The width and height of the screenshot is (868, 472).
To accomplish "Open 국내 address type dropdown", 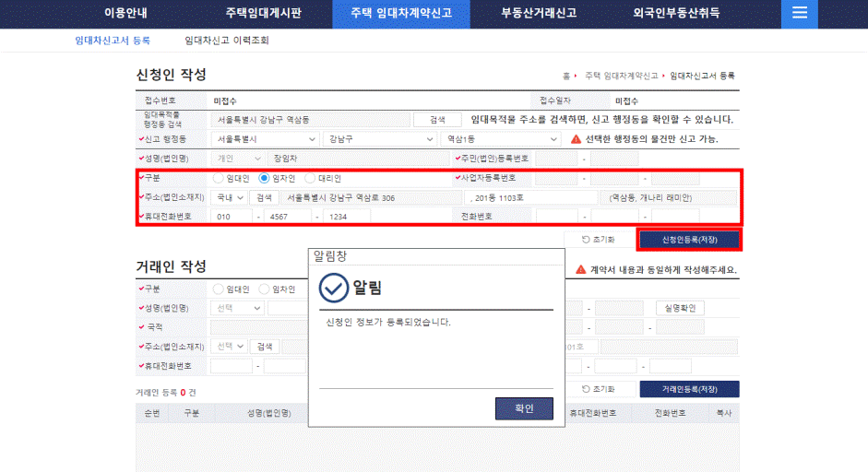I will 229,197.
